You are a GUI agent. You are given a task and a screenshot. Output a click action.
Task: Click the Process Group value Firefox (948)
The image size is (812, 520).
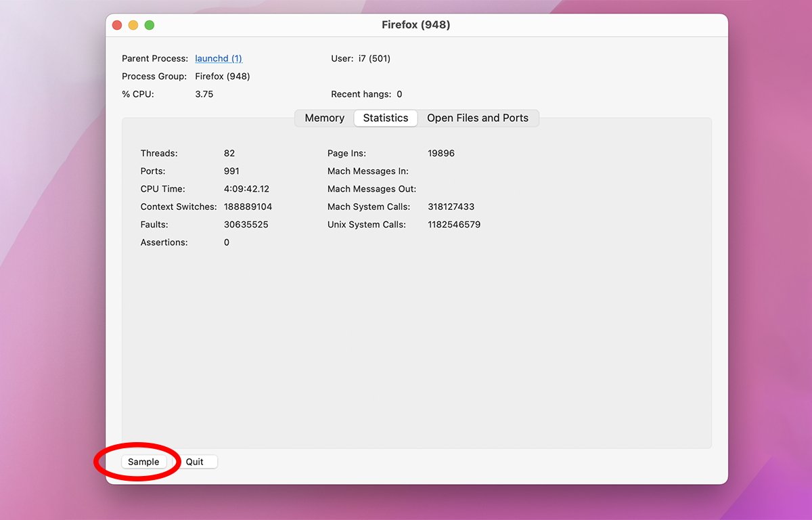(223, 77)
